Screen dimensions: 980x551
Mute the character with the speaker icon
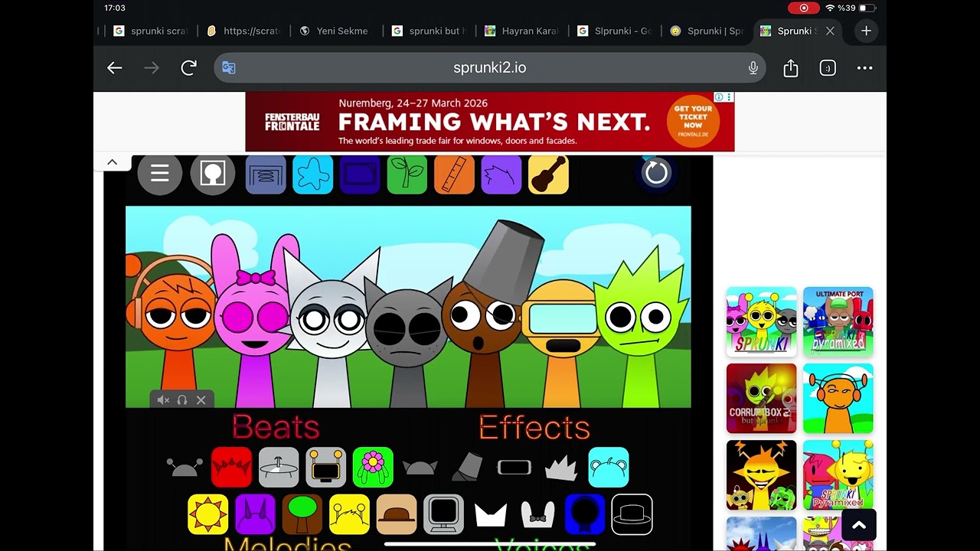click(163, 400)
